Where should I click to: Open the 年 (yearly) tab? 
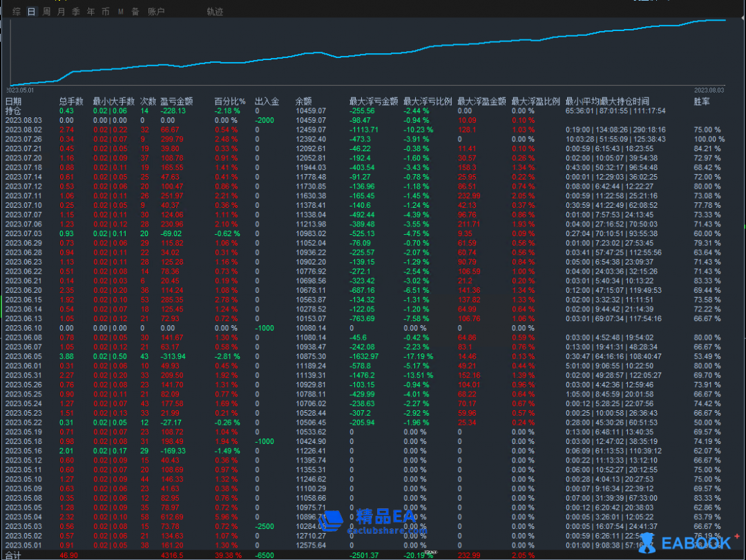[x=90, y=12]
